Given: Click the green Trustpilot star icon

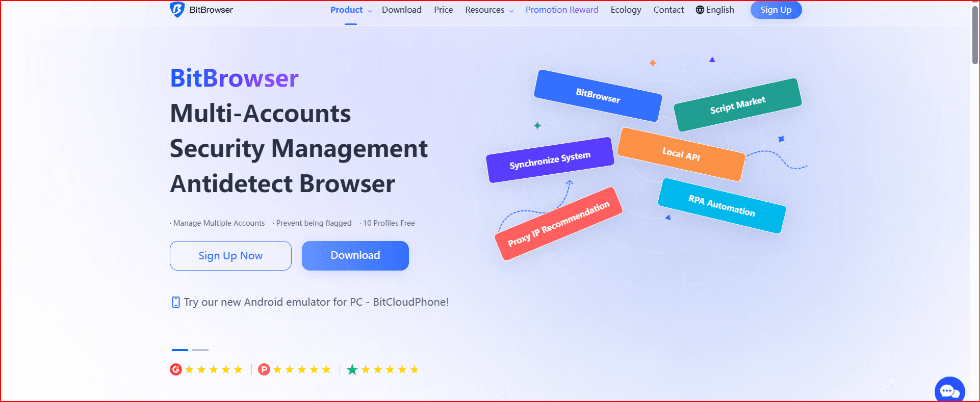Looking at the screenshot, I should 352,369.
